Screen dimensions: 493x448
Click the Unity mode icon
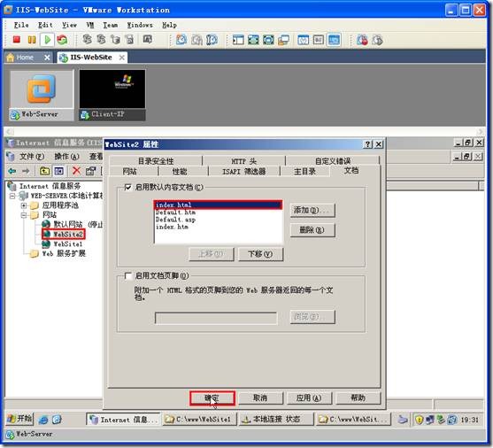(x=283, y=40)
